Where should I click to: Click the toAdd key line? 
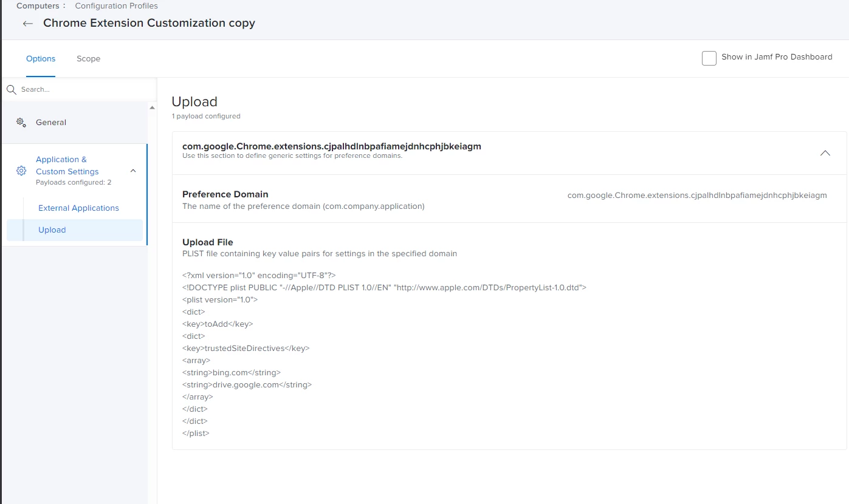pos(218,324)
